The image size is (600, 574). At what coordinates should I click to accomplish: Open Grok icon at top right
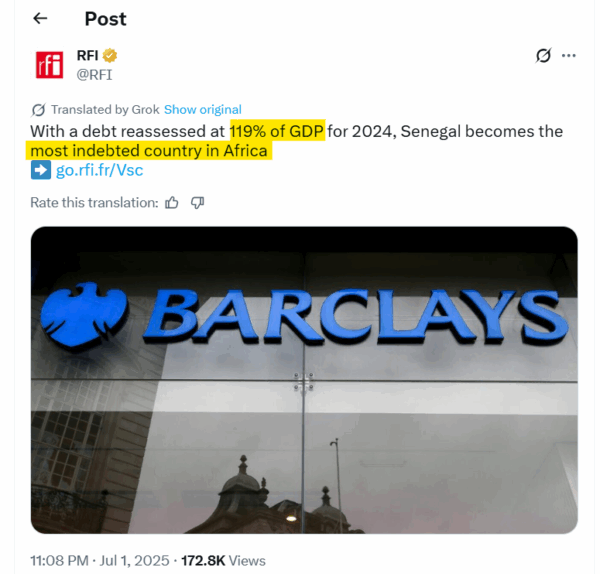[543, 55]
